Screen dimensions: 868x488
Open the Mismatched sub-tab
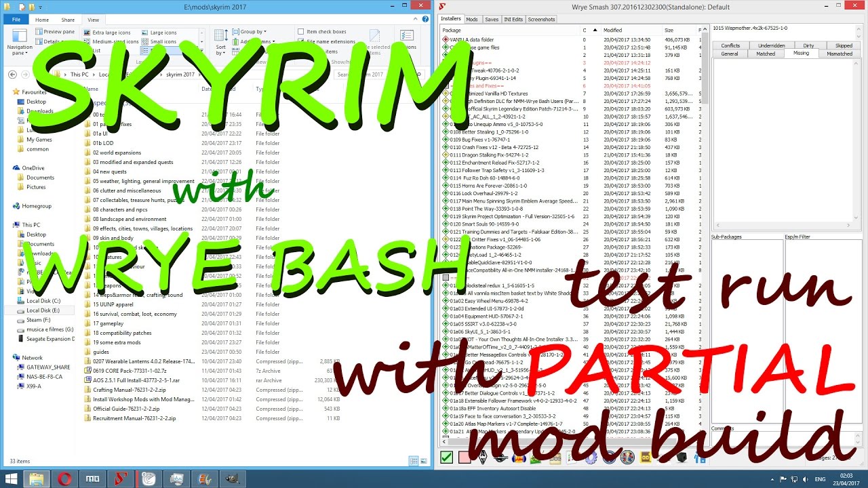point(840,54)
